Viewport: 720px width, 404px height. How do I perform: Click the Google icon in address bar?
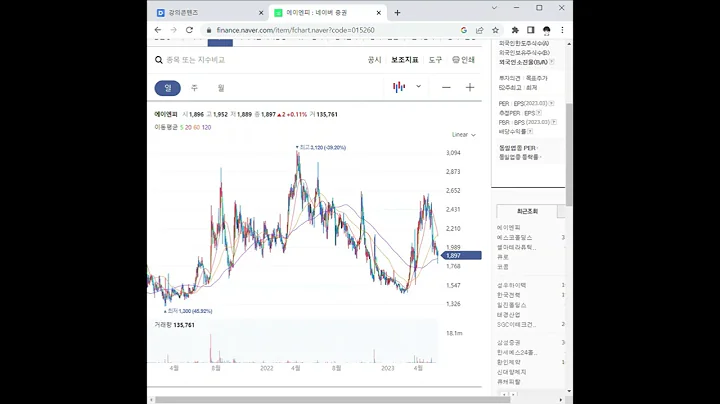(x=464, y=30)
